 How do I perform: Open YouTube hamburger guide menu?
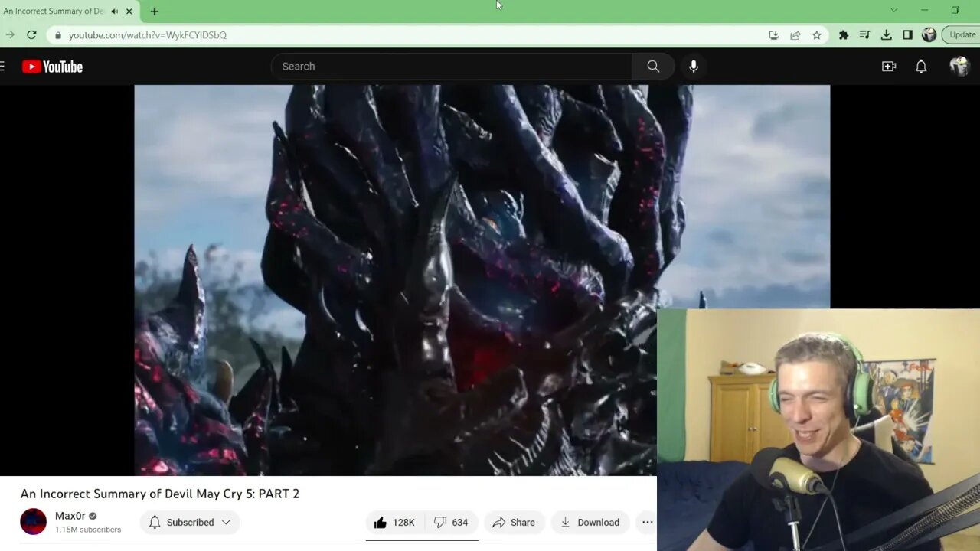[2, 67]
